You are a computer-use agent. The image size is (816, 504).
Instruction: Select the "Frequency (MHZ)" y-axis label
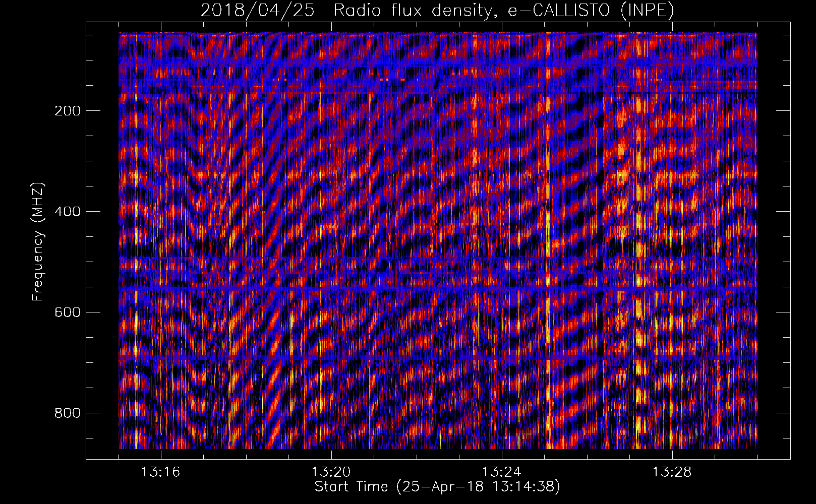coord(38,241)
